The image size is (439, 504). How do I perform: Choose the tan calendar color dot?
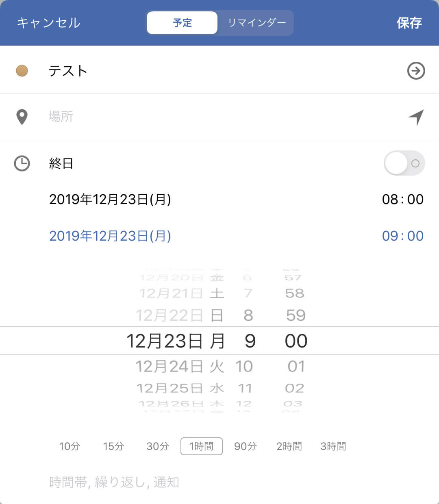click(22, 71)
